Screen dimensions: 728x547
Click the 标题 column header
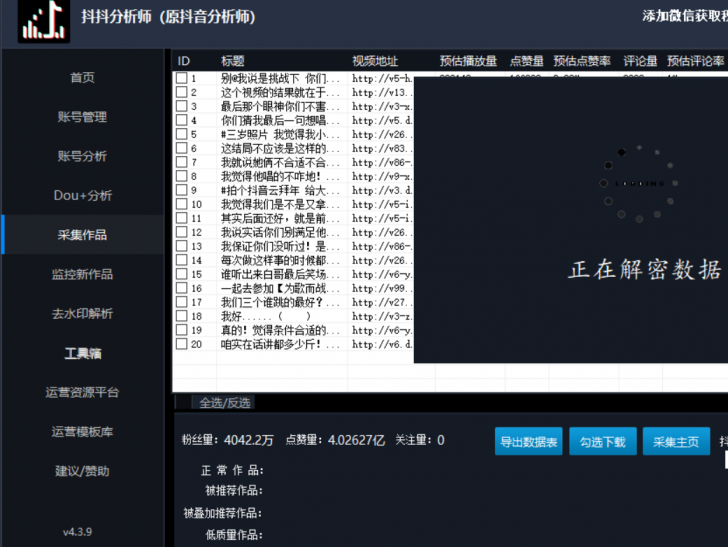pyautogui.click(x=233, y=61)
